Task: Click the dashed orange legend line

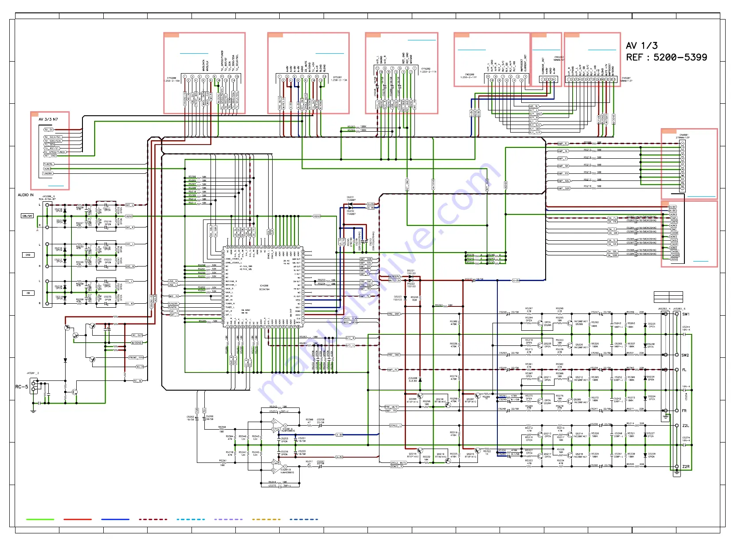Action: coord(266,519)
